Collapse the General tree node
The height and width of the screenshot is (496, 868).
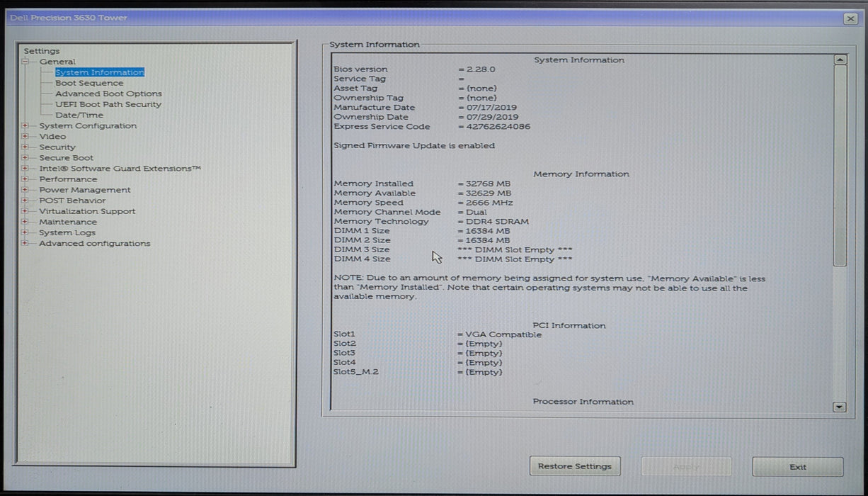(x=25, y=62)
